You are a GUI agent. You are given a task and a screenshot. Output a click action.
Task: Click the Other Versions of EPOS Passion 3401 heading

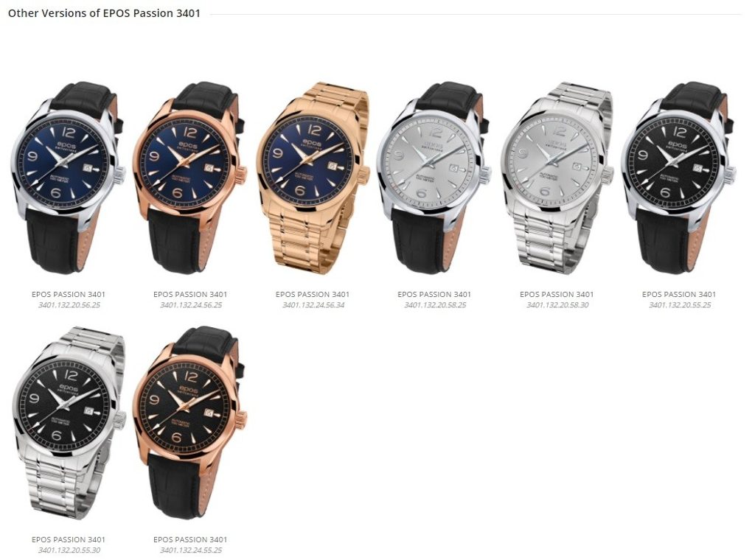click(104, 13)
